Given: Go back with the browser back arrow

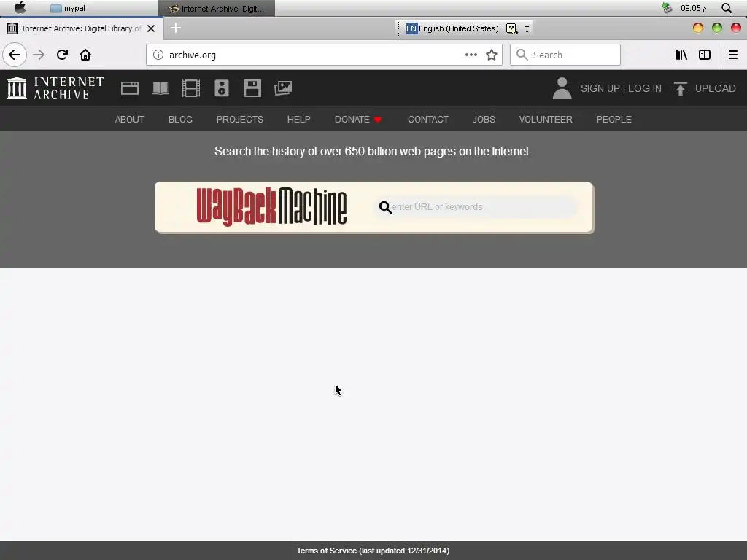Looking at the screenshot, I should point(15,55).
